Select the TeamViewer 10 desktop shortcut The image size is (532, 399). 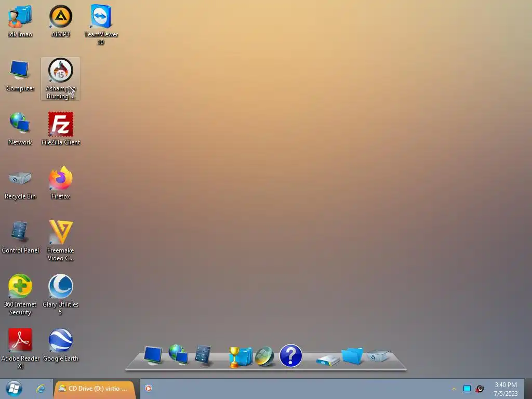pyautogui.click(x=101, y=25)
